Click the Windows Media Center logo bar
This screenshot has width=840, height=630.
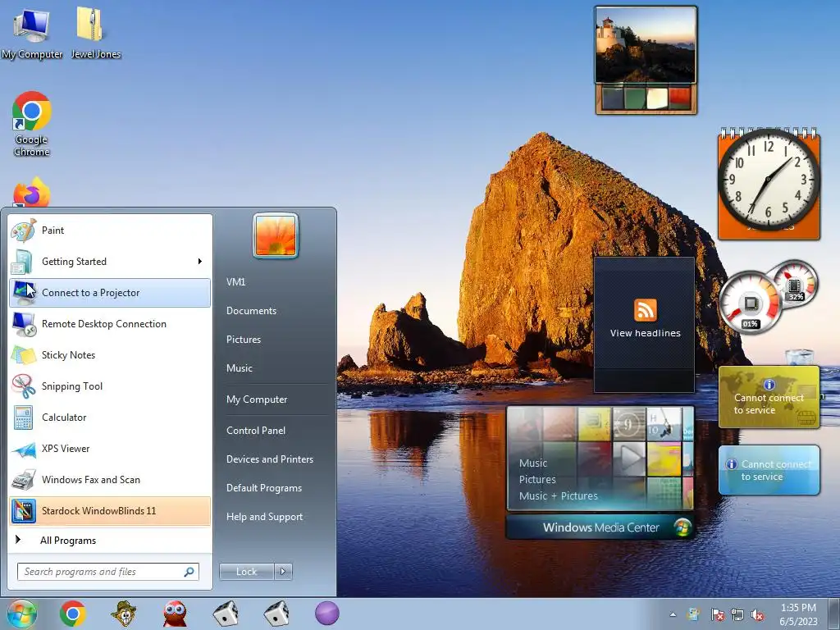tap(600, 527)
